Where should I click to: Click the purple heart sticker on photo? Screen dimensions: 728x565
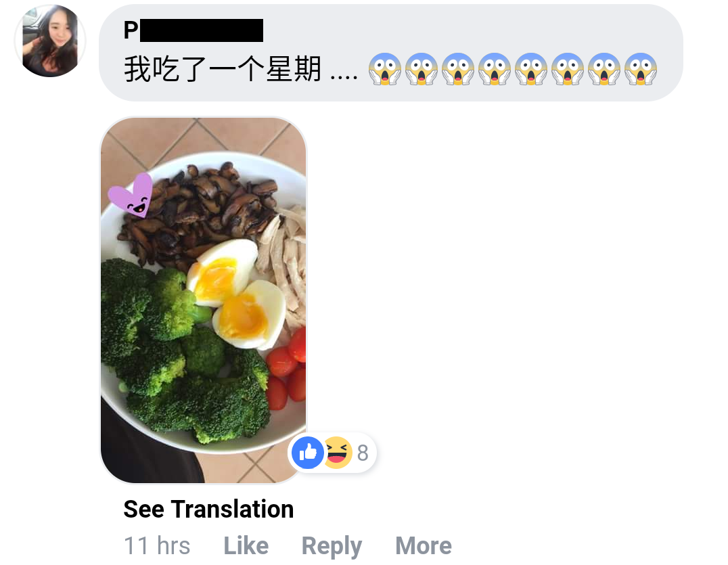[131, 196]
